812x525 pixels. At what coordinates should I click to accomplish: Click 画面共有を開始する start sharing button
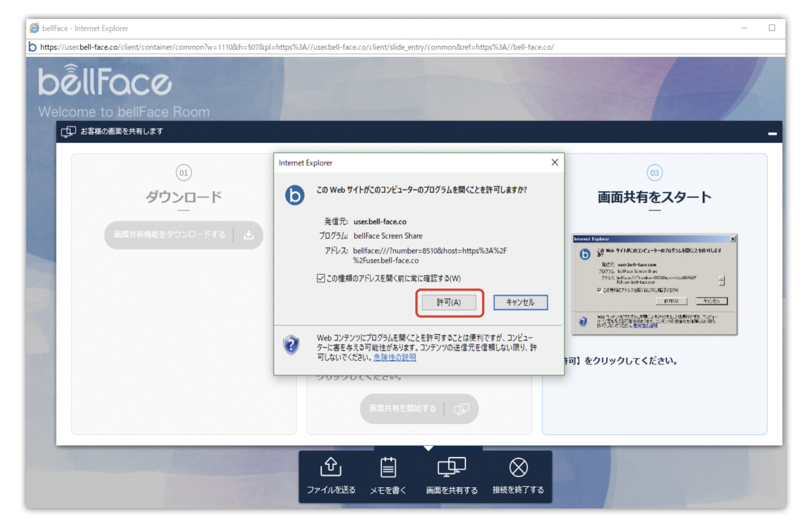click(x=419, y=408)
